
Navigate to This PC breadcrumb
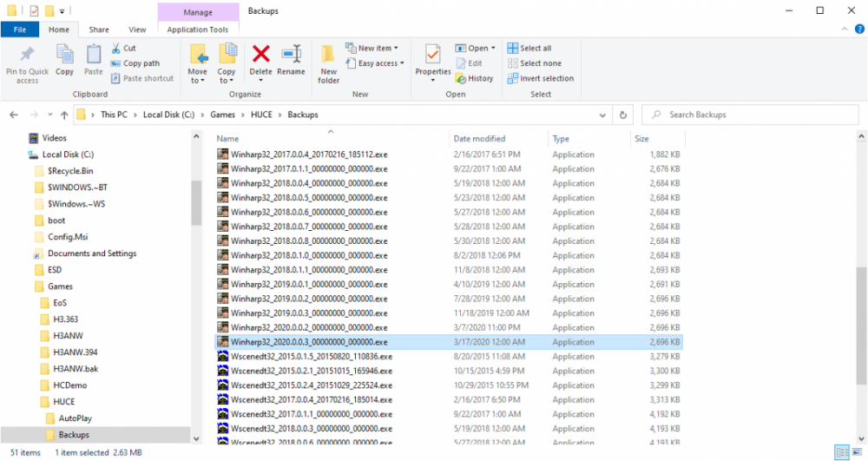pyautogui.click(x=114, y=115)
